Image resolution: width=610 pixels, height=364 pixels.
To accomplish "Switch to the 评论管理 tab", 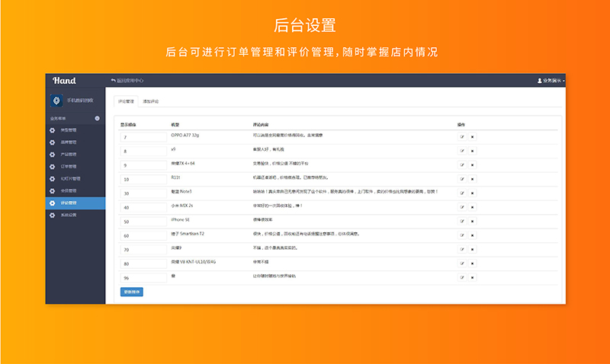I will click(126, 101).
